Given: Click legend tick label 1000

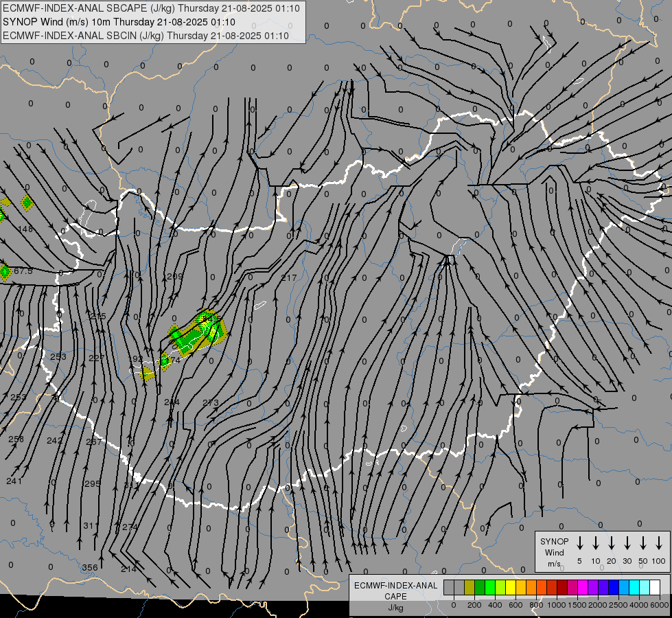Looking at the screenshot, I should [x=556, y=605].
